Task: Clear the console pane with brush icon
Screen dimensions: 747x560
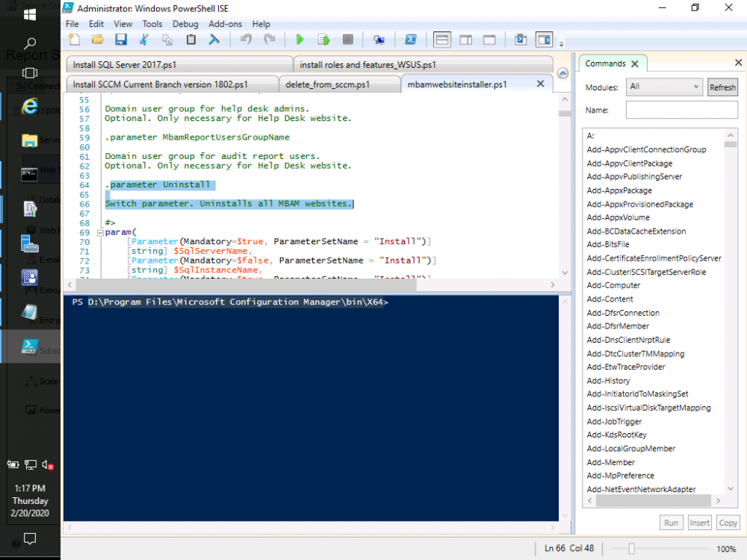Action: (214, 40)
